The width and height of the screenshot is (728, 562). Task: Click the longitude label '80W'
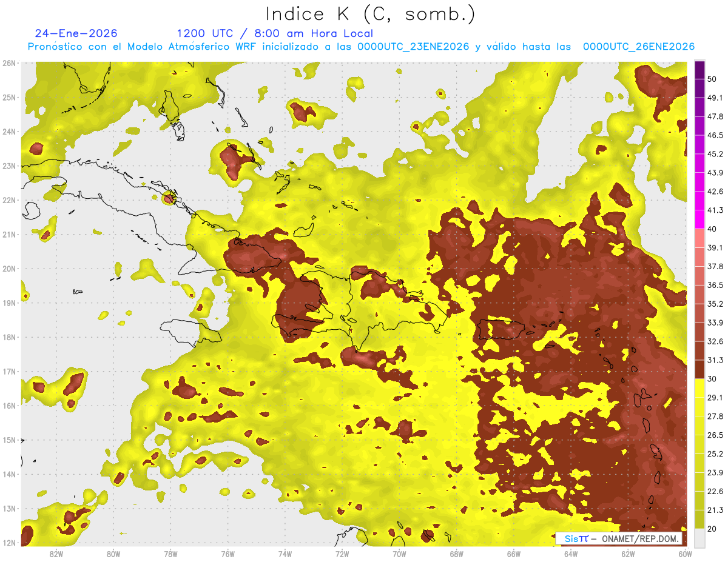pyautogui.click(x=113, y=554)
